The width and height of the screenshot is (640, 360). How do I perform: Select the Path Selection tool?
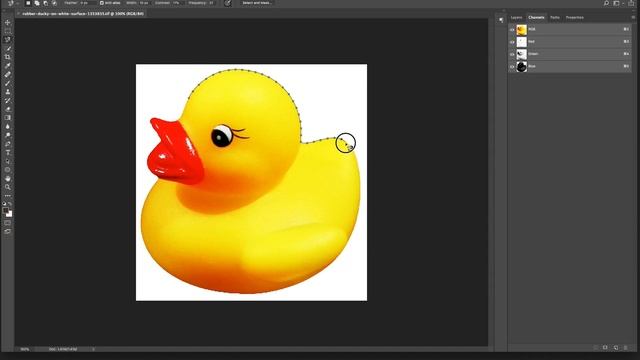(x=8, y=161)
